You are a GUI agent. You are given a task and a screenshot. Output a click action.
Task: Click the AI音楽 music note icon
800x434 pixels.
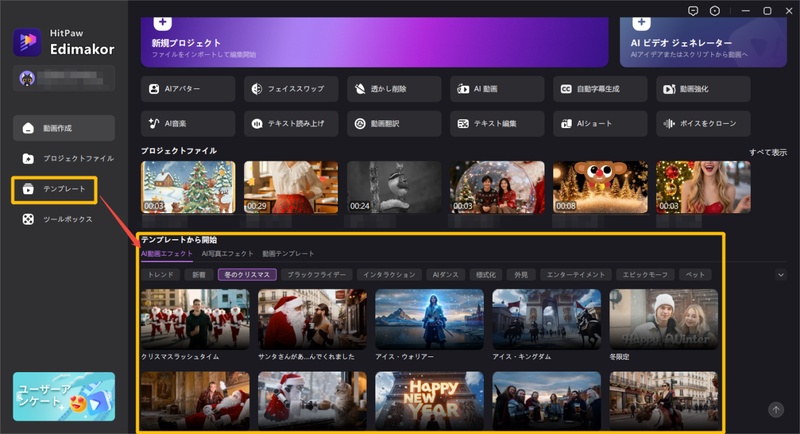[x=154, y=123]
